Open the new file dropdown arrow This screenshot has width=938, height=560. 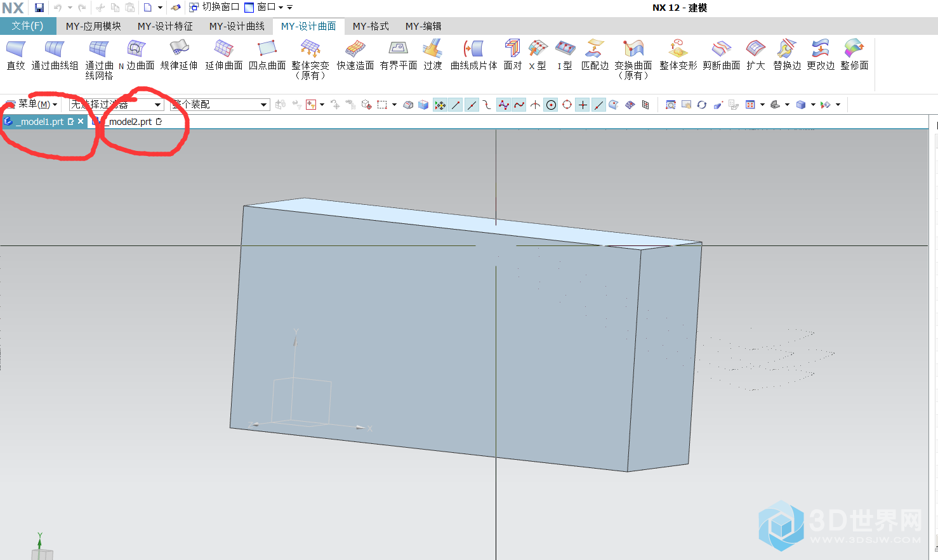[160, 8]
